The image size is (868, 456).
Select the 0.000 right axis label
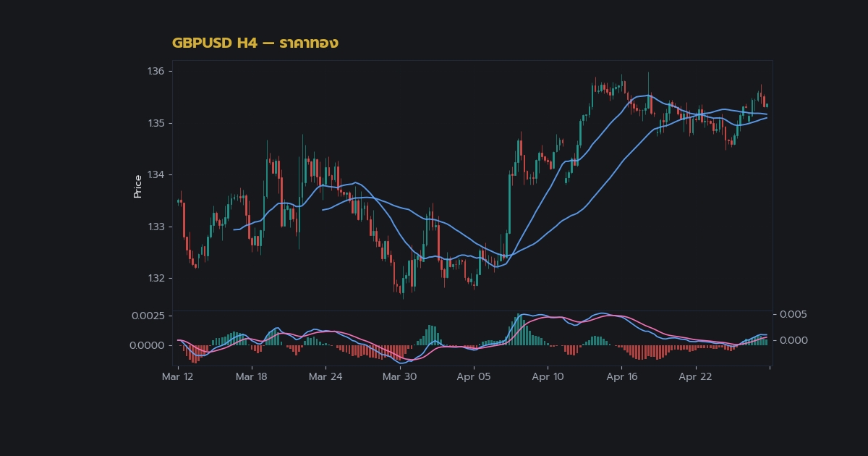point(793,340)
